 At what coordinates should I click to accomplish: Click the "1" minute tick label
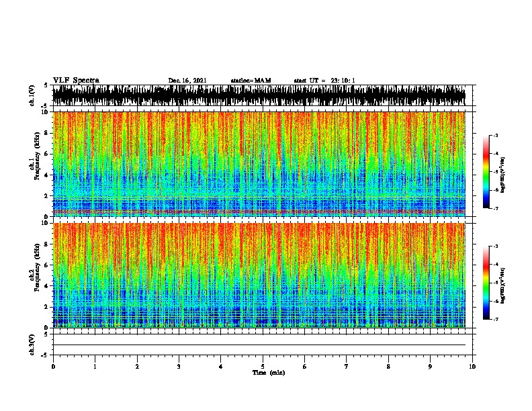point(95,367)
